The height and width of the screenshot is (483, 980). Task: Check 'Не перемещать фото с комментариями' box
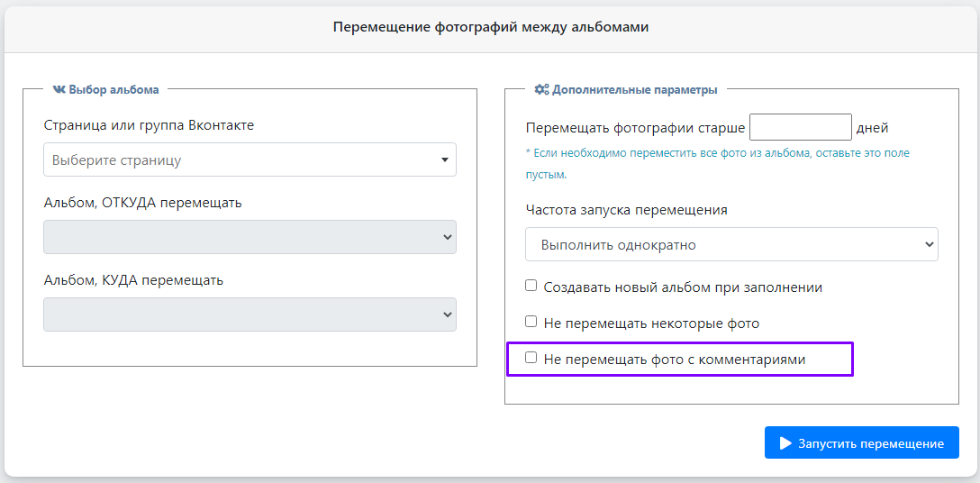pos(531,358)
